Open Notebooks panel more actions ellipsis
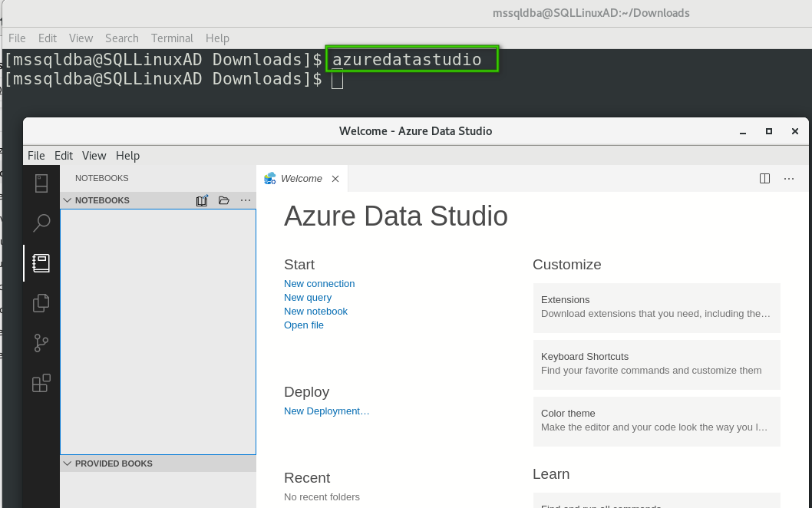 coord(246,200)
